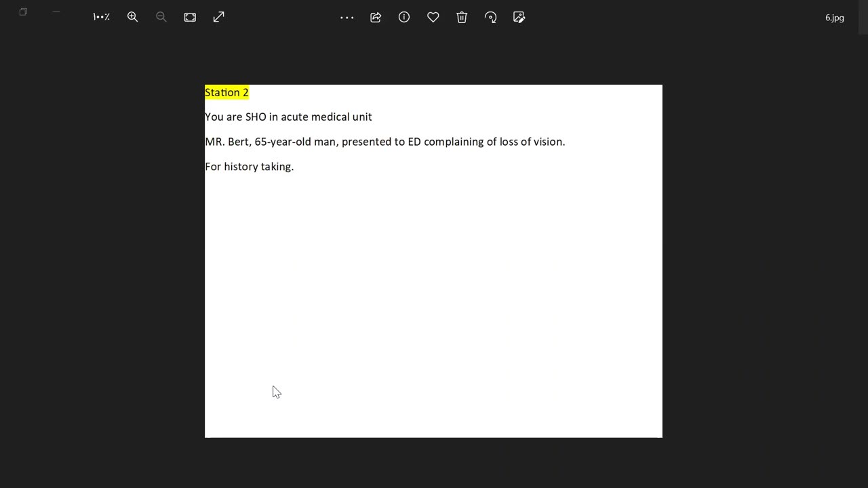Click the 'MR. Bert, 65-year-old man' sentence
Screen dimensions: 868x488
click(x=384, y=142)
